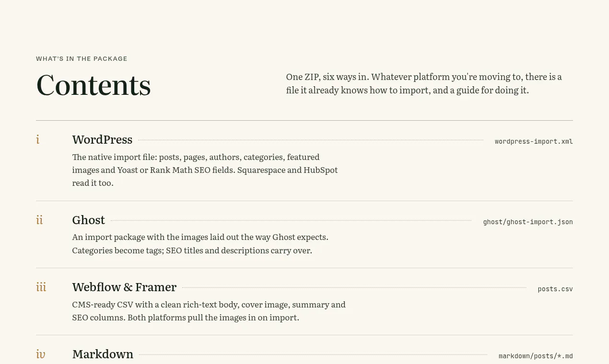Click roman numeral ii marker
Screen dimensions: 609x364
(39, 220)
